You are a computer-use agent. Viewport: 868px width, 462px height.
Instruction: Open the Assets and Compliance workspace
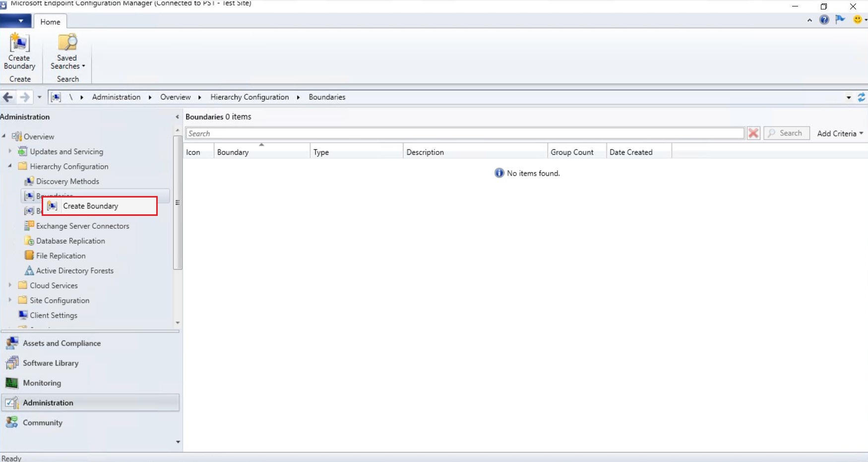(62, 343)
